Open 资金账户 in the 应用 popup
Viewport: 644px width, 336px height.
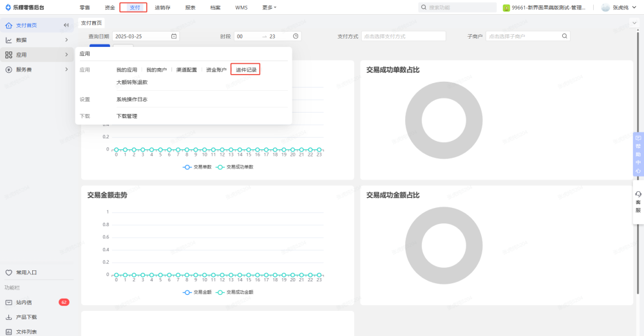click(216, 70)
